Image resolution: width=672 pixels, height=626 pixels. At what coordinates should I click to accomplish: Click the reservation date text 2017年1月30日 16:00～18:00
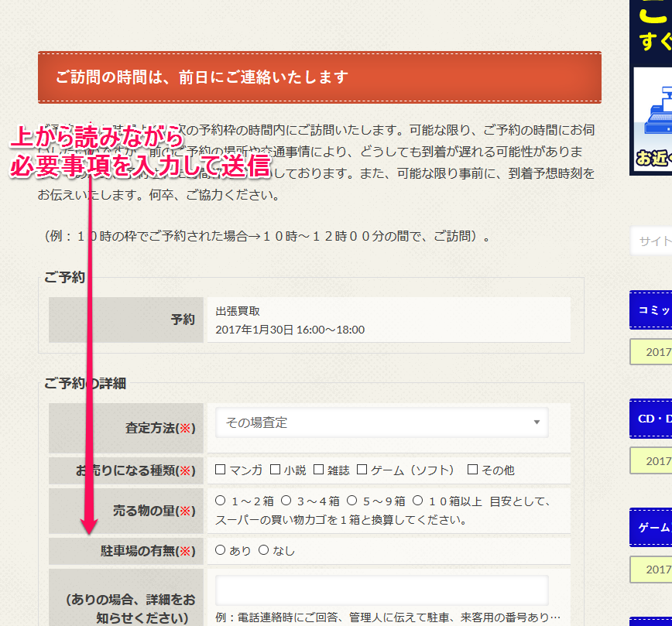(290, 330)
